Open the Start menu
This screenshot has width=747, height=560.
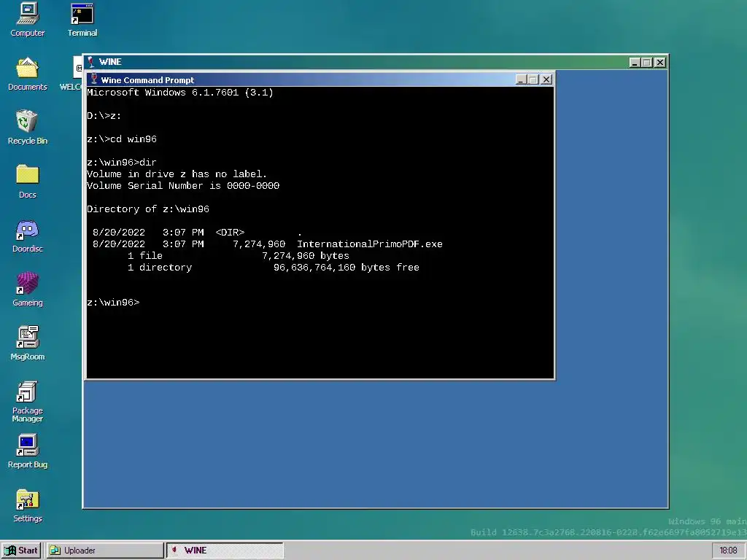tap(21, 551)
